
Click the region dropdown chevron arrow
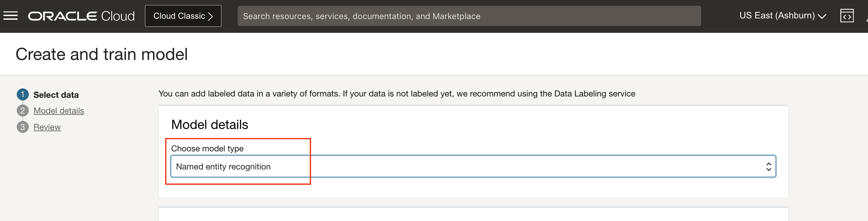[821, 16]
